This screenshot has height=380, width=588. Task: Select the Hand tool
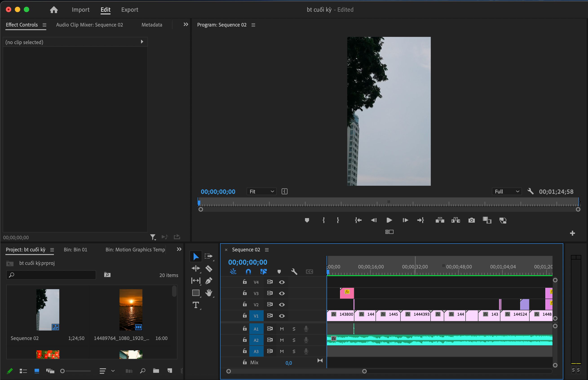coord(209,293)
